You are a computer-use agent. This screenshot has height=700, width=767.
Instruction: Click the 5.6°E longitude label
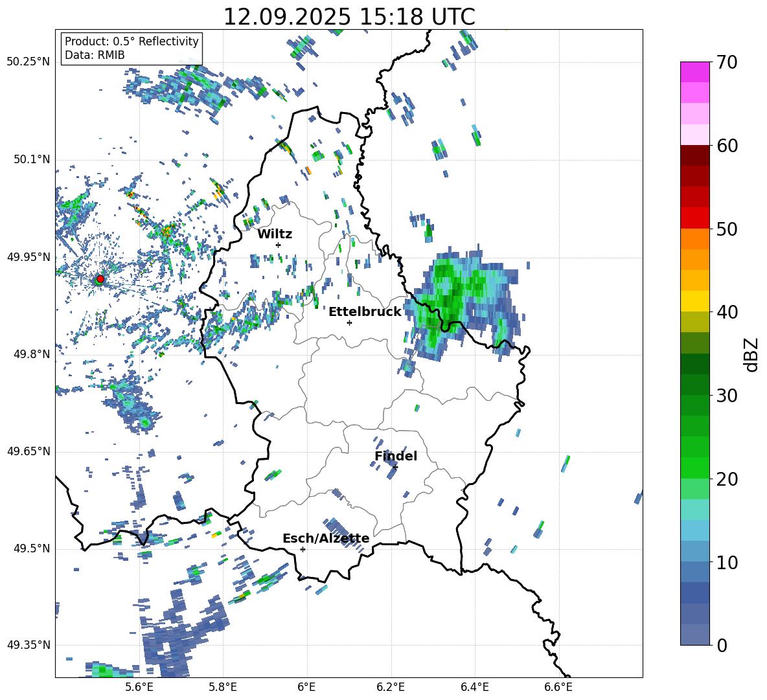click(139, 687)
